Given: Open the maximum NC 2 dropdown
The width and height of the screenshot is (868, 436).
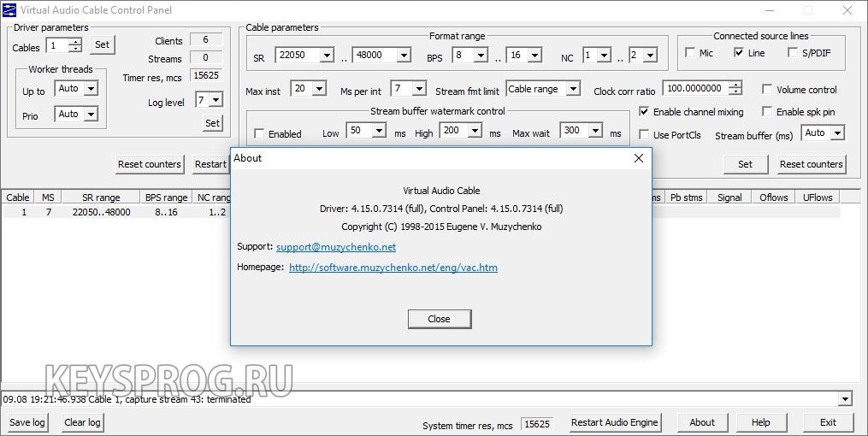Looking at the screenshot, I should point(651,55).
